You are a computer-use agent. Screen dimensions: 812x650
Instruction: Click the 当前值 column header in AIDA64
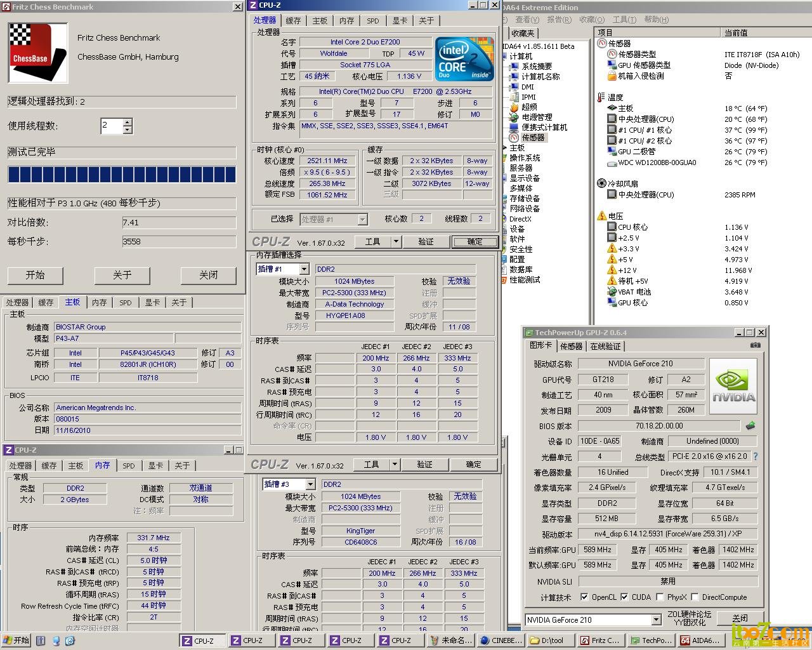click(766, 32)
